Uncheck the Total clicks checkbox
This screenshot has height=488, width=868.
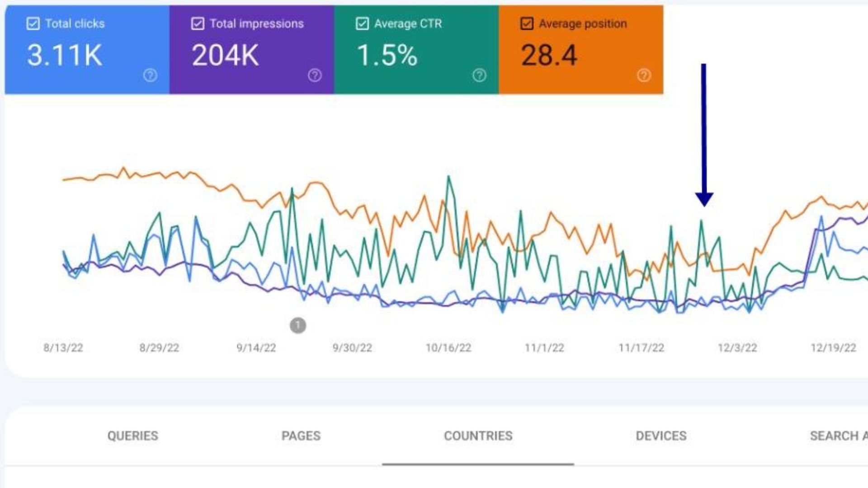point(33,23)
